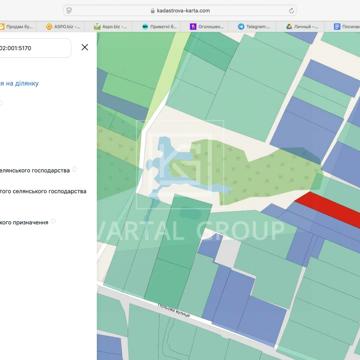Click the lock icon beside the site URL
The width and height of the screenshot is (360, 360).
(x=153, y=11)
